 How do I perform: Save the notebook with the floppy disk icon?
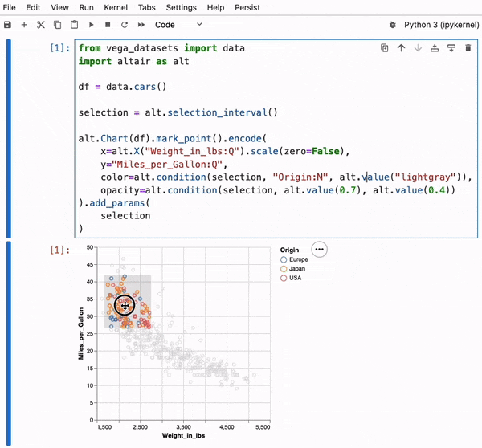pyautogui.click(x=8, y=25)
